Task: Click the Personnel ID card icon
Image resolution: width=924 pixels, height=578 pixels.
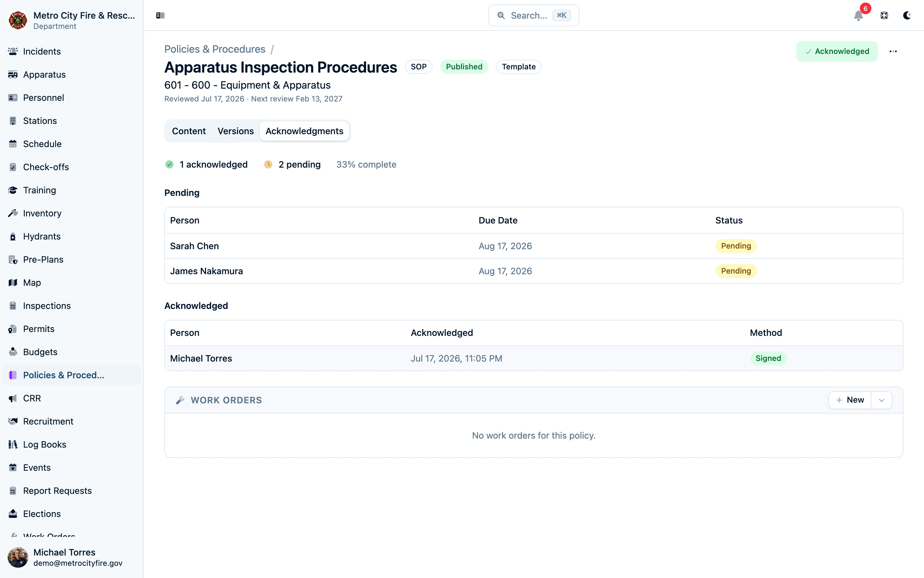Action: 13,98
